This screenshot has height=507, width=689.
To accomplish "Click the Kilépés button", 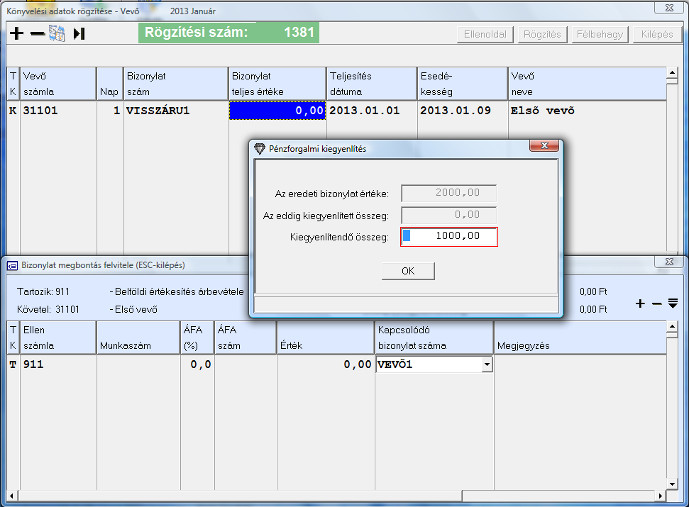I will pyautogui.click(x=655, y=34).
